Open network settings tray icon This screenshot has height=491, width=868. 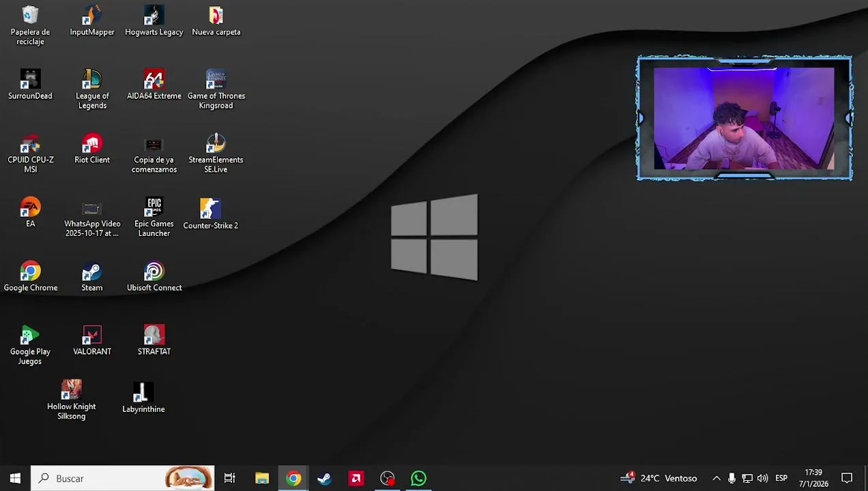tap(747, 478)
